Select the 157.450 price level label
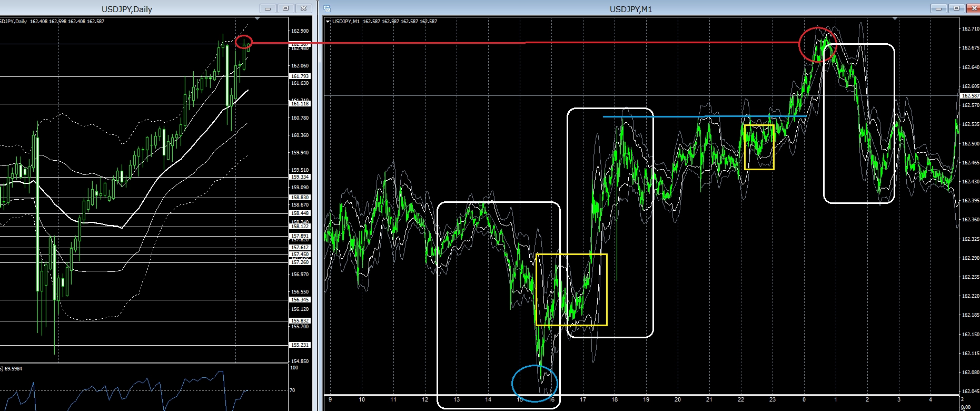The height and width of the screenshot is (411, 980). (300, 255)
